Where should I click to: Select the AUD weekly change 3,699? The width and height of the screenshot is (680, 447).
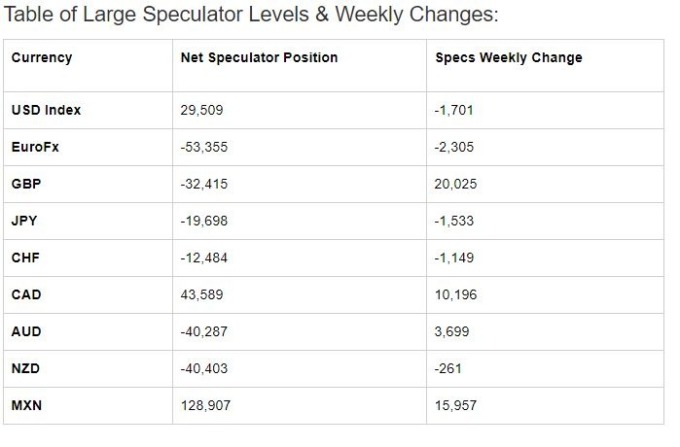pos(451,331)
